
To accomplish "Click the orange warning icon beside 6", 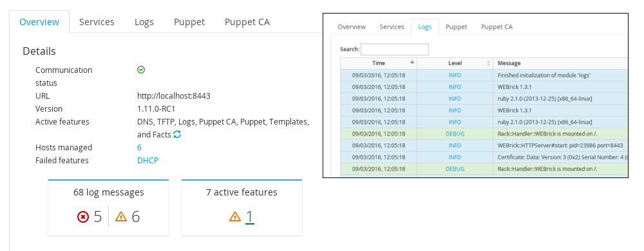I will click(x=121, y=216).
